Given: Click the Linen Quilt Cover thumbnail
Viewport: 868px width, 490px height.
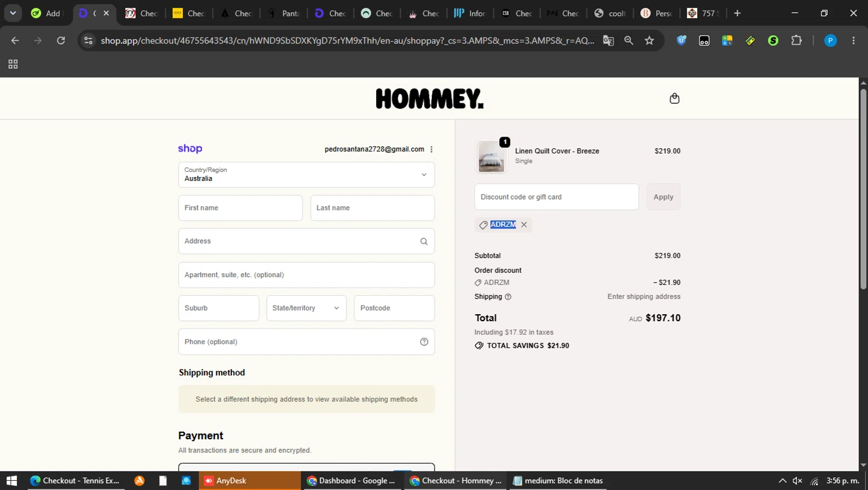Looking at the screenshot, I should [491, 156].
